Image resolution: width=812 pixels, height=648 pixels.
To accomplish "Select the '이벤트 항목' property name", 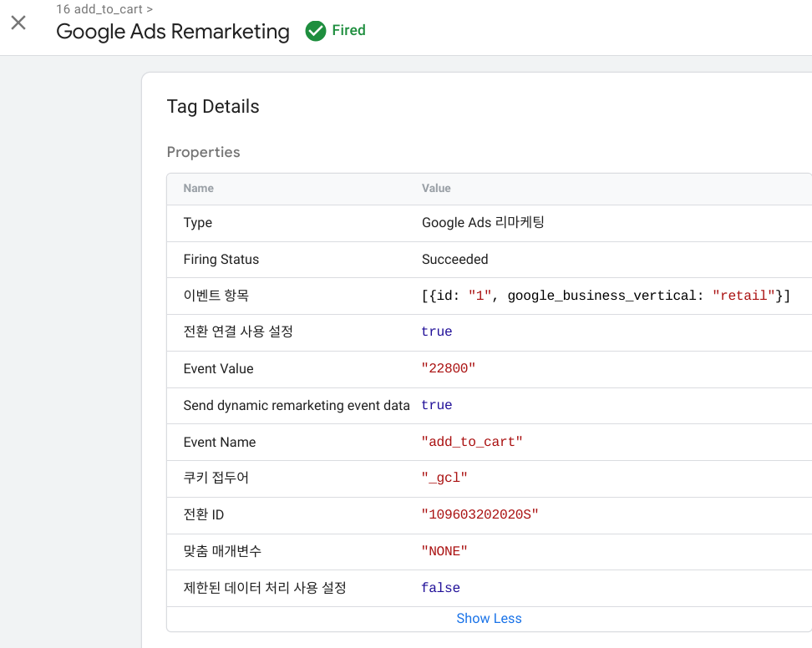I will point(216,296).
